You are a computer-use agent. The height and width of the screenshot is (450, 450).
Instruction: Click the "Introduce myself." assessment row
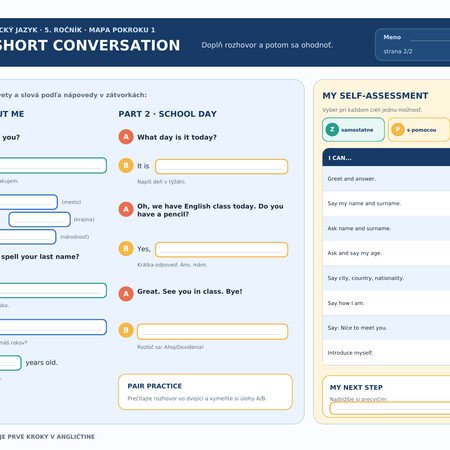click(x=386, y=353)
